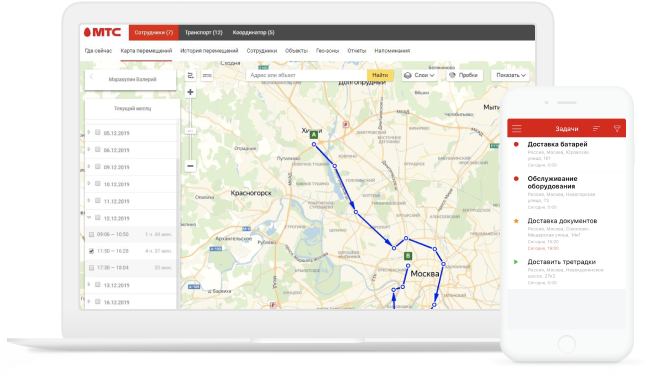
Task: Open the История перемещений tab
Action: pyautogui.click(x=209, y=51)
